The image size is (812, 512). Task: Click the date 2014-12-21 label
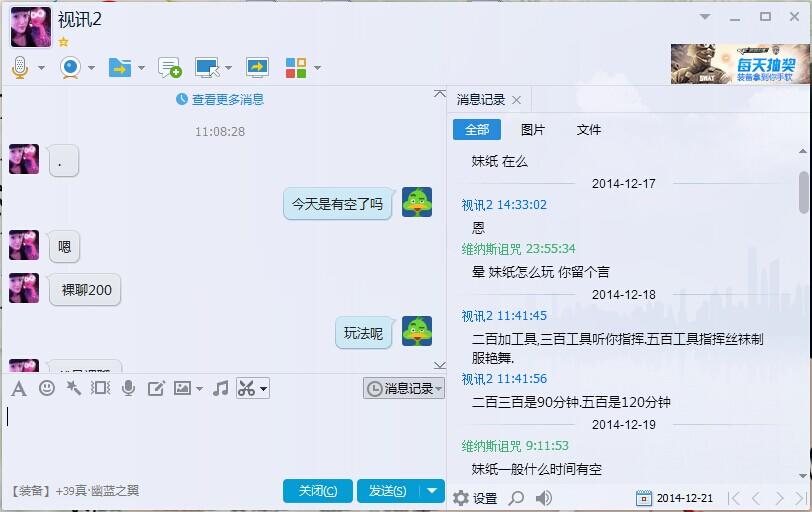click(685, 498)
